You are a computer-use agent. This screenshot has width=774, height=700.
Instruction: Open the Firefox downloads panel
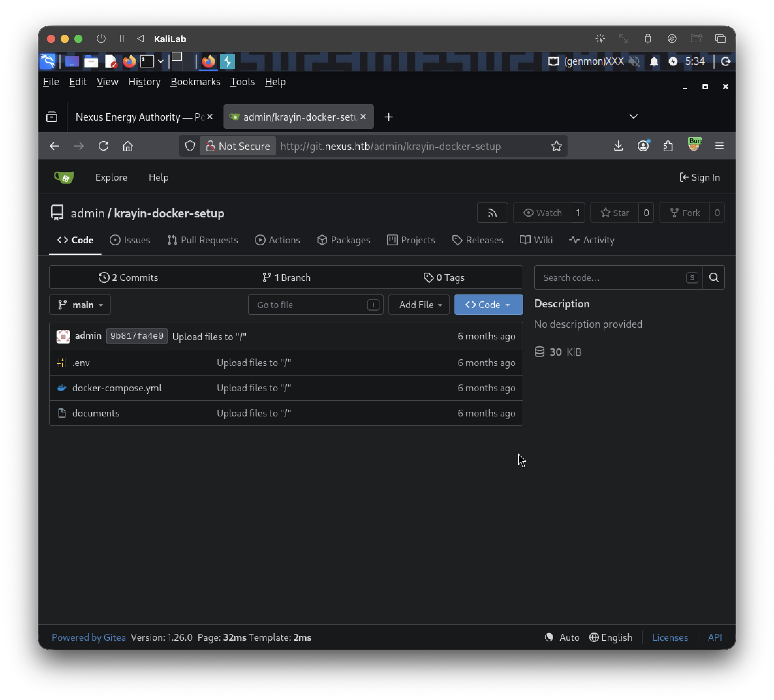[x=618, y=146]
